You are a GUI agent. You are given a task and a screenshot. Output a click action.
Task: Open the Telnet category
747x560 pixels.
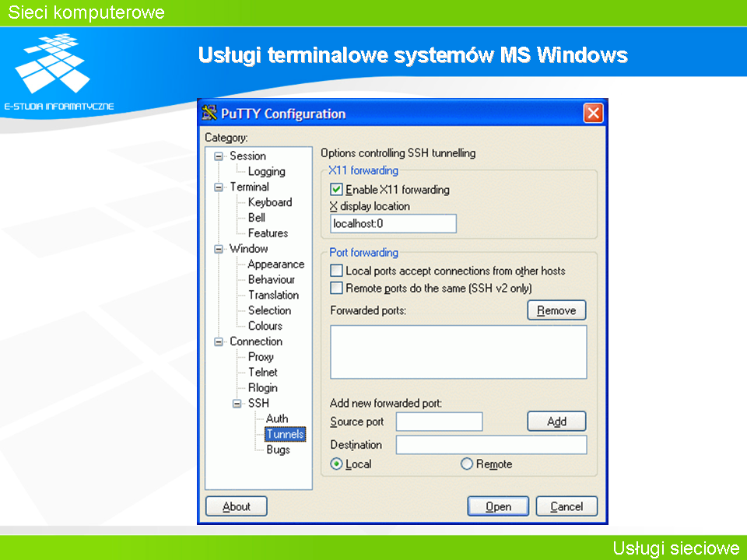262,373
